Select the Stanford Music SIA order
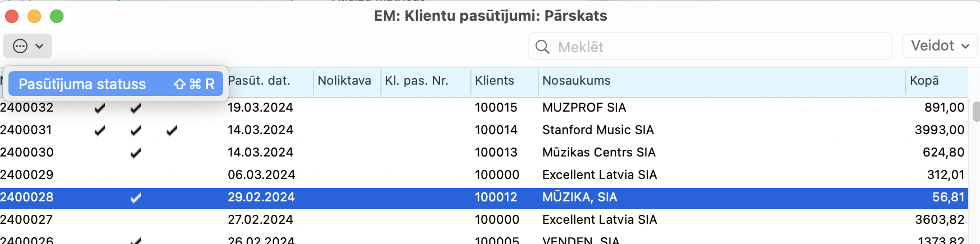980x244 pixels. [598, 130]
